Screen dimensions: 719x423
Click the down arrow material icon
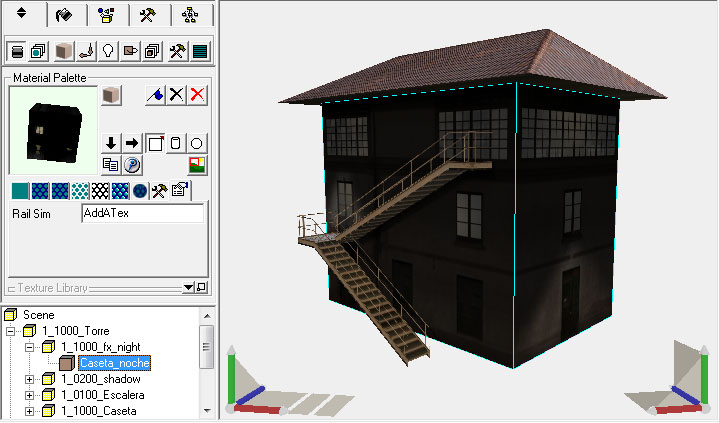pos(111,143)
